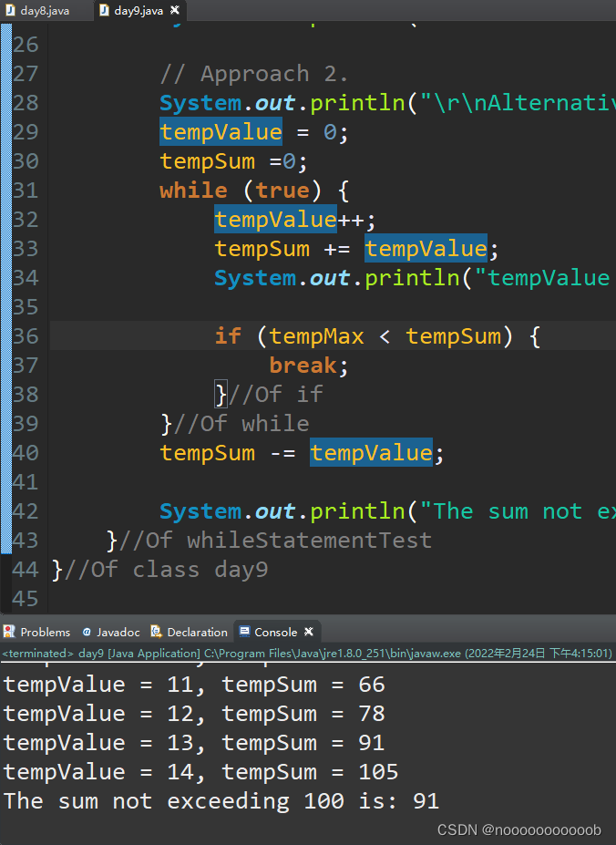Image resolution: width=616 pixels, height=845 pixels.
Task: Click highlighted tempValue on line 33
Action: 426,249
